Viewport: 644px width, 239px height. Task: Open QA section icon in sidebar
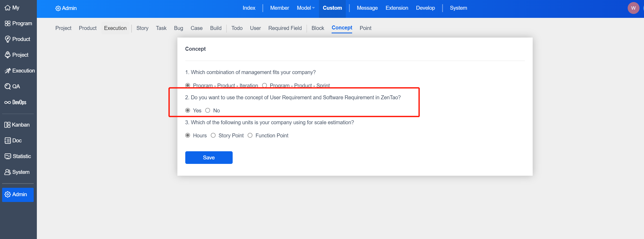point(8,86)
